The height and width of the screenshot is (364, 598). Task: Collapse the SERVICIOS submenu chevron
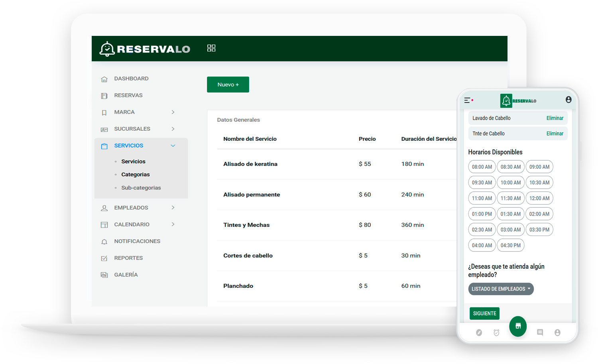click(x=173, y=146)
